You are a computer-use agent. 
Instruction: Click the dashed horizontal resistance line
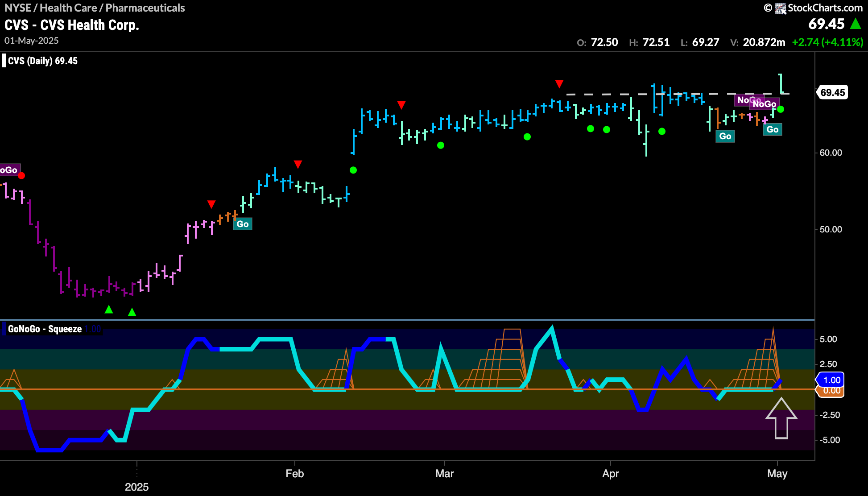click(x=677, y=94)
